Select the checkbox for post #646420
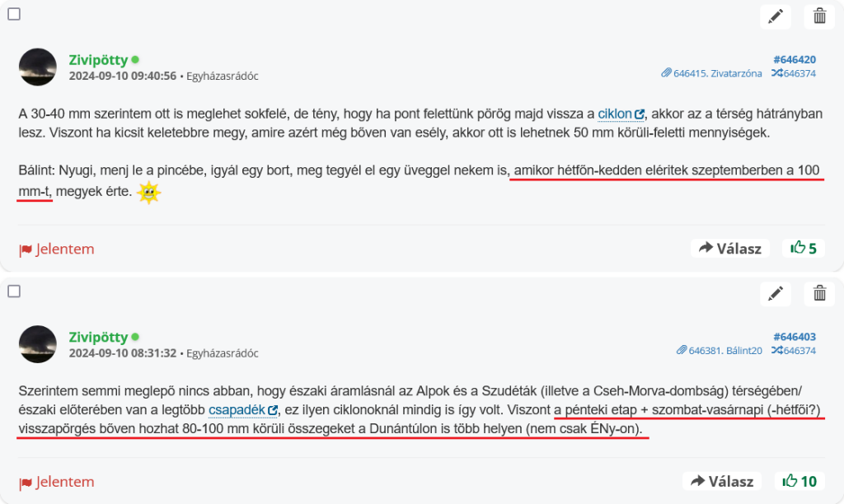 14,14
